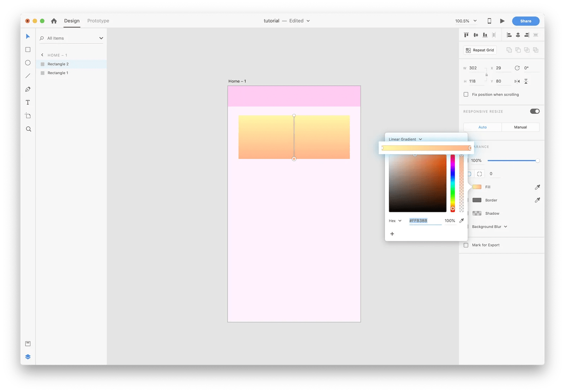Click the alpha transparency slider strip

[461, 183]
